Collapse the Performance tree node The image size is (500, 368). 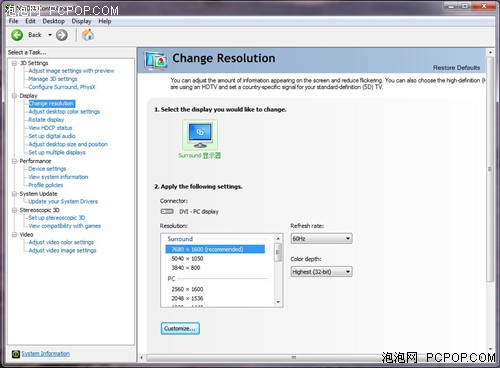click(x=14, y=161)
